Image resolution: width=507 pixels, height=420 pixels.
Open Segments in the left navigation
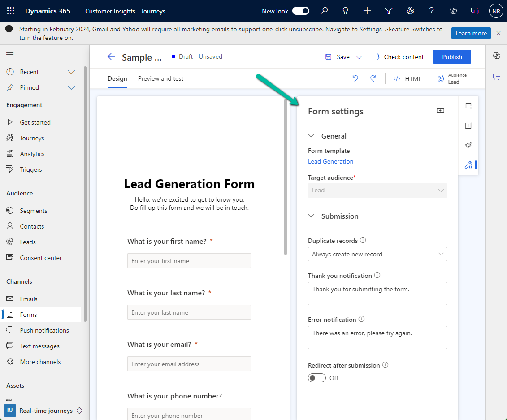pos(33,211)
